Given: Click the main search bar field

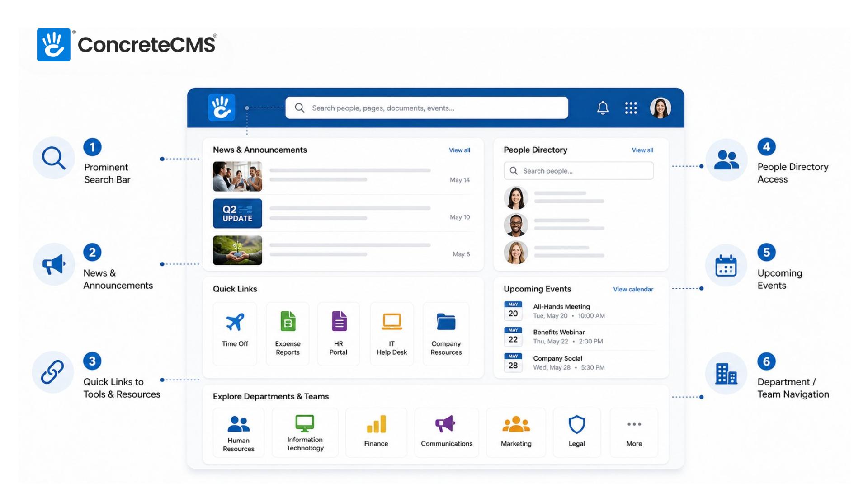Looking at the screenshot, I should pos(427,108).
